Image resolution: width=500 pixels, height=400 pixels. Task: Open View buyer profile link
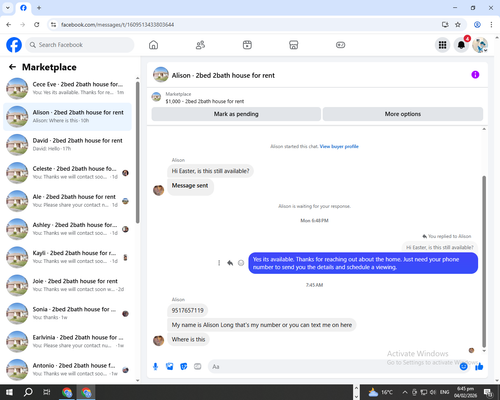click(339, 146)
